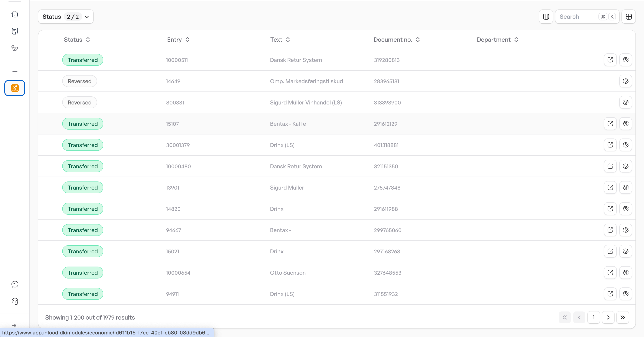This screenshot has height=337, width=644.
Task: Click the grid view icon beside the search field
Action: click(628, 17)
